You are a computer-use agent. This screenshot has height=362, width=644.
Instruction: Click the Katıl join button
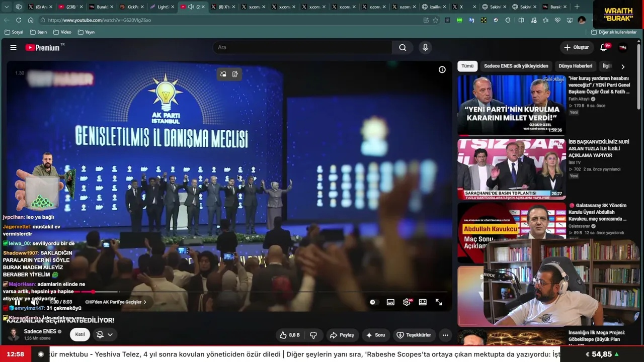[x=80, y=335]
